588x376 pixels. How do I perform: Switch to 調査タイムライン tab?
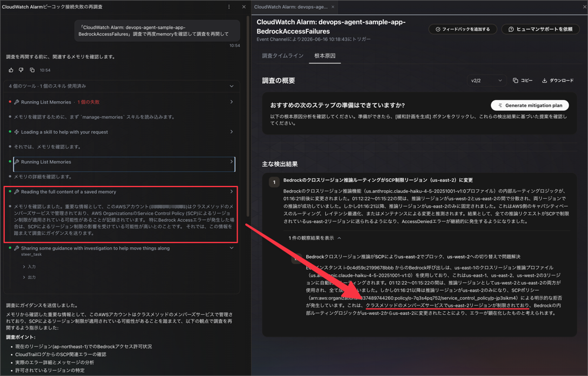tap(283, 55)
